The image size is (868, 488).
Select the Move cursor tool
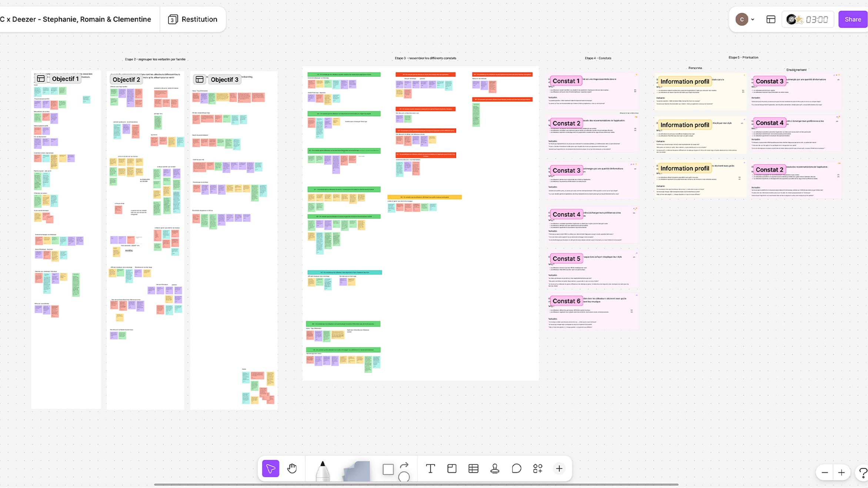271,468
